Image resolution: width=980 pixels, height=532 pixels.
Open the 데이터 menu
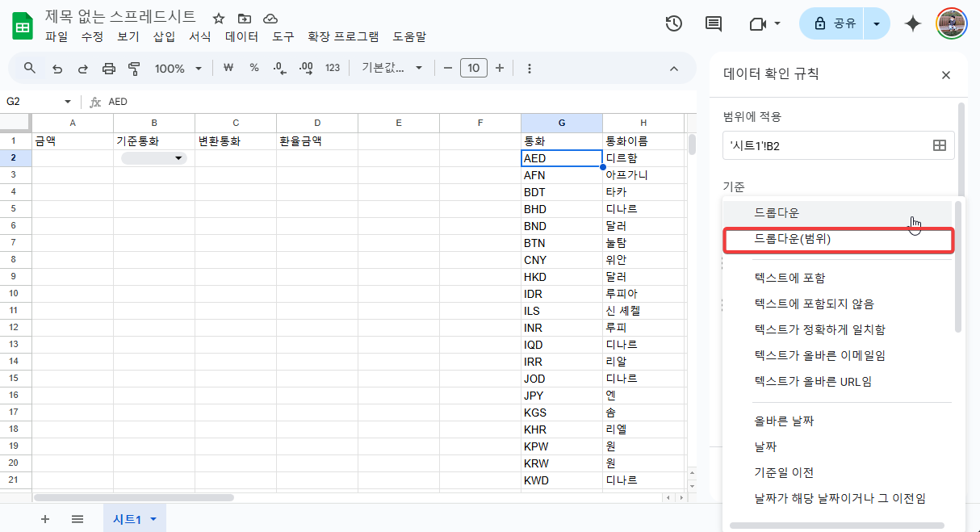[242, 36]
